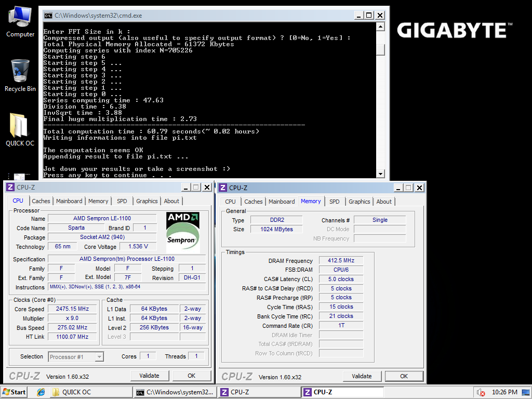This screenshot has width=532, height=399.
Task: Open Graphics tab in right CPU-Z window
Action: click(360, 202)
